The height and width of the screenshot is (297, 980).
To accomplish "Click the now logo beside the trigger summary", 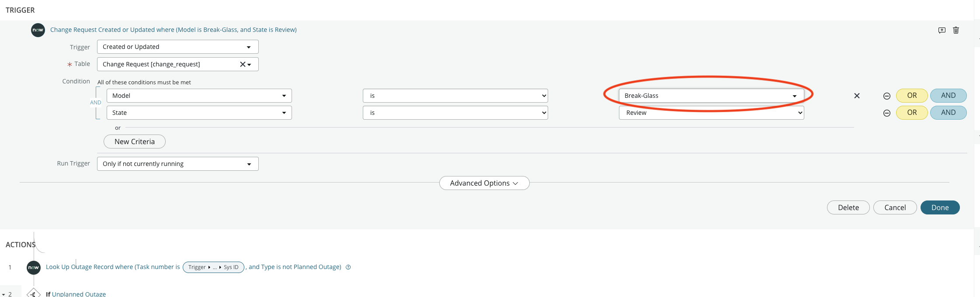I will point(38,30).
